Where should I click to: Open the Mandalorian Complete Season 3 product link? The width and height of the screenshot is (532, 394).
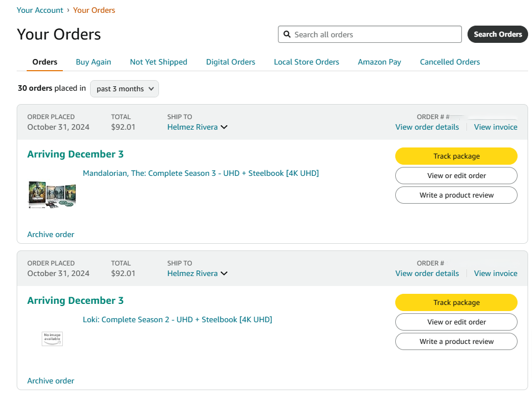pos(201,173)
